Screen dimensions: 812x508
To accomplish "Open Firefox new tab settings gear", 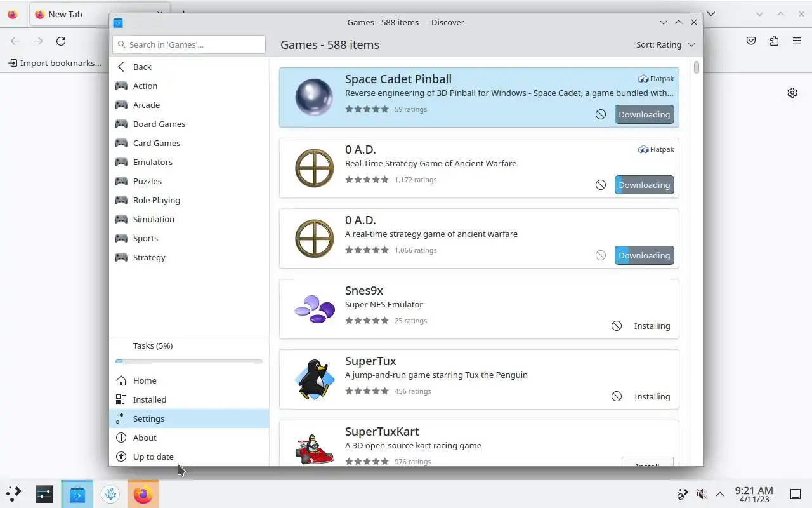I will [x=792, y=93].
